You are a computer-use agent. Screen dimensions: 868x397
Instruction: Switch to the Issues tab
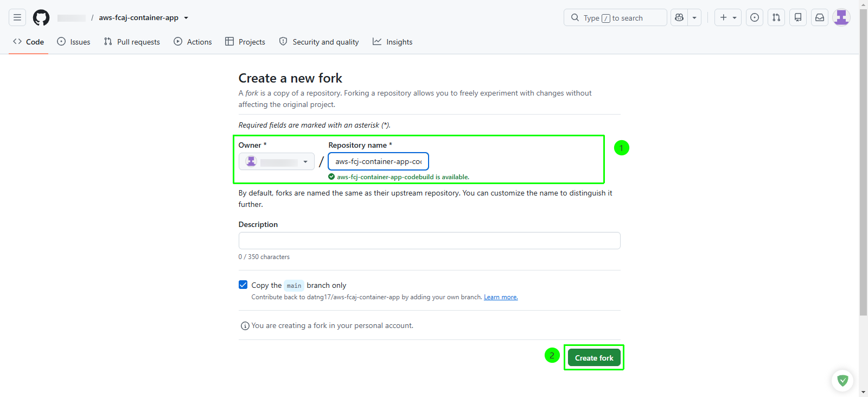coord(74,42)
